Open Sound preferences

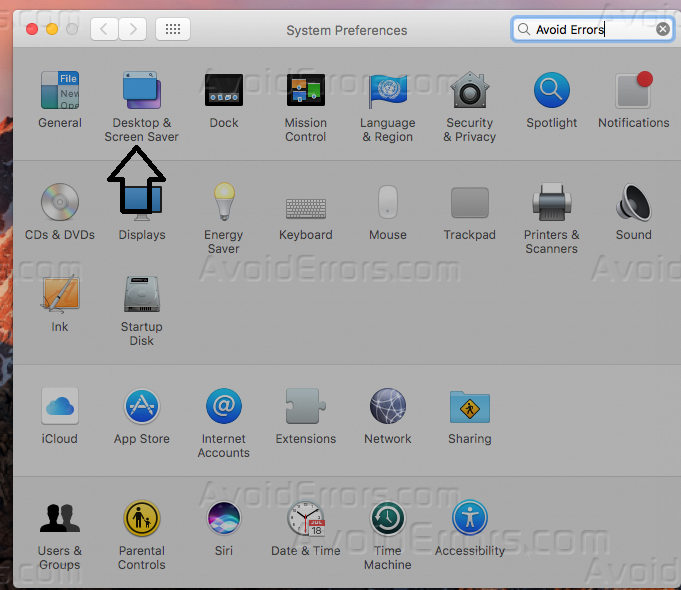point(633,204)
